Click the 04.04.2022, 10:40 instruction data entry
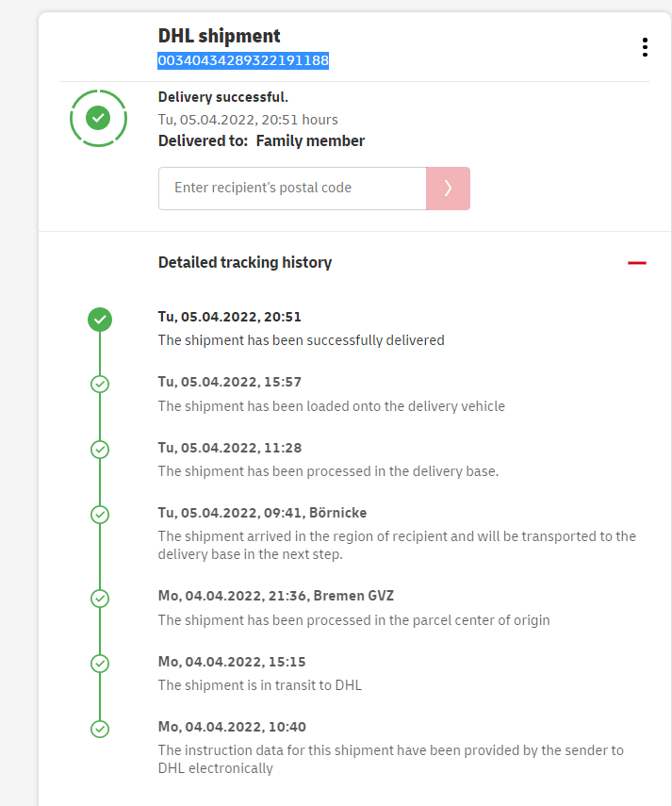This screenshot has height=806, width=672. click(x=232, y=727)
